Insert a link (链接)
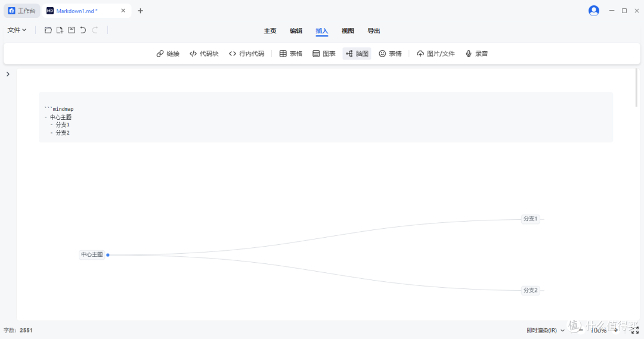Screen dimensions: 644x339 tap(168, 54)
